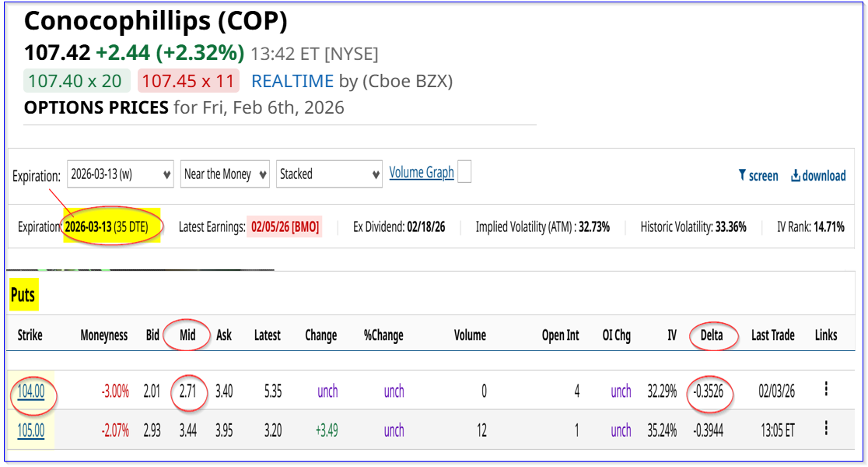Sort by the Open Int column header
868x467 pixels.
click(x=560, y=335)
